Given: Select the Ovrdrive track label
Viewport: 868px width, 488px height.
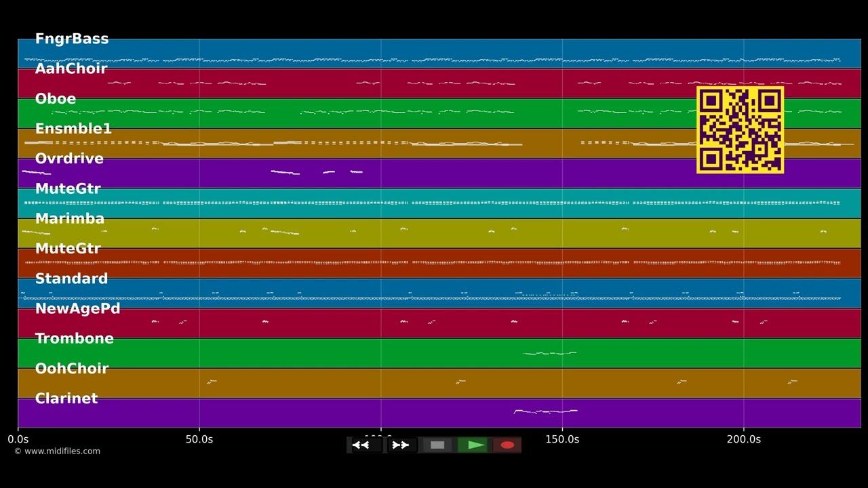Looking at the screenshot, I should 69,159.
